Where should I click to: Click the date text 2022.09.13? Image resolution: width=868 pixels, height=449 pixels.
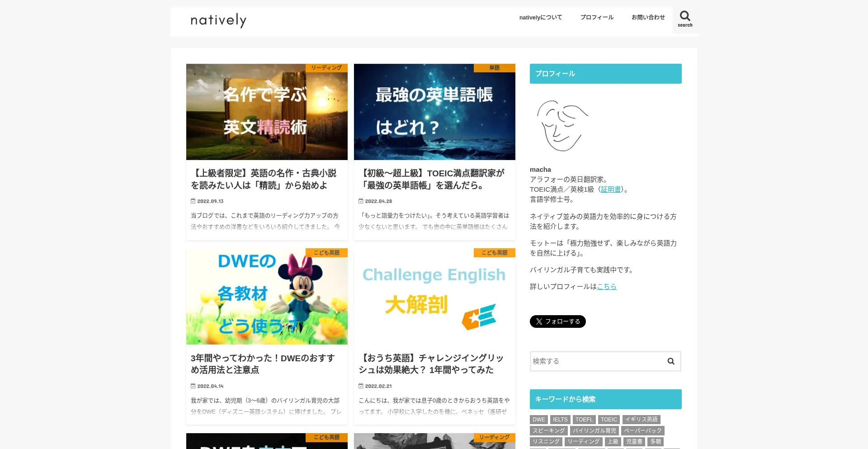pos(210,201)
